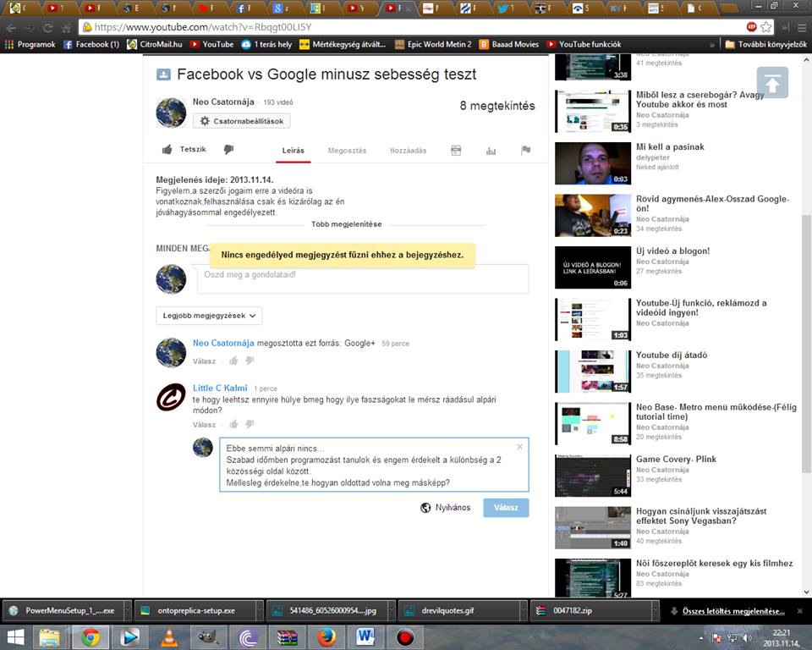The width and height of the screenshot is (812, 650).
Task: Click Összes letöltés megjelenítése link
Action: [733, 611]
